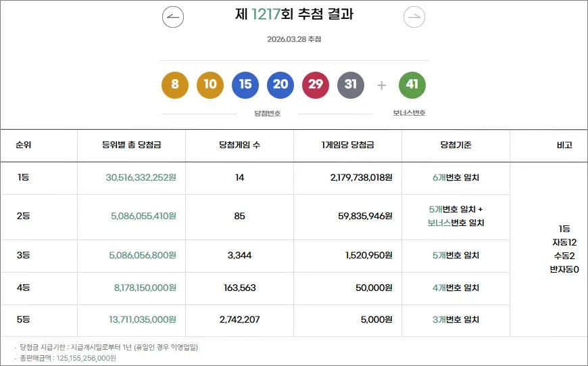Click the 5등 total prize 13,711,035,000원
The image size is (588, 366).
143,319
